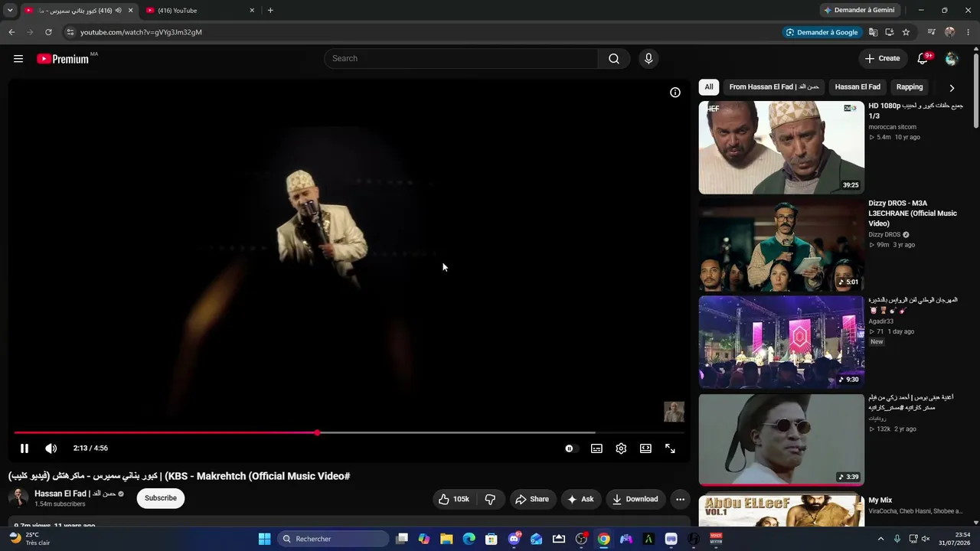Close the currently playing video tab
Viewport: 980px width, 551px height.
point(130,11)
